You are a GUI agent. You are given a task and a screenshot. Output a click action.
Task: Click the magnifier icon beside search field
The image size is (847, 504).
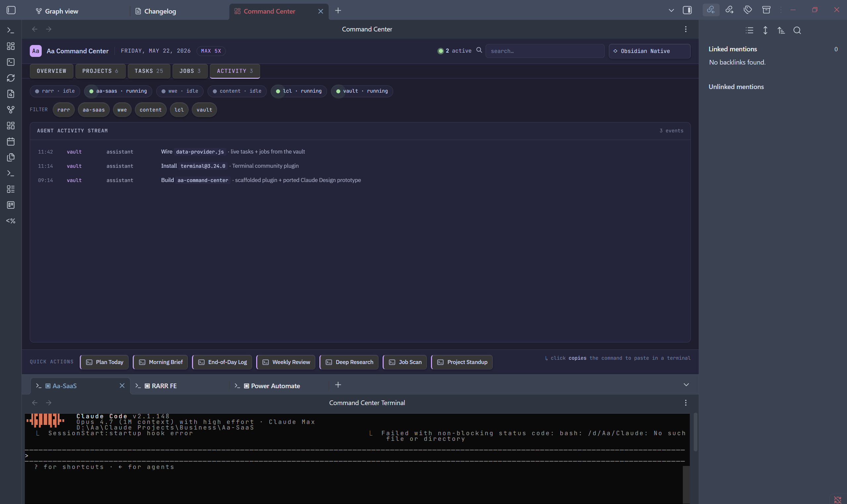(479, 50)
